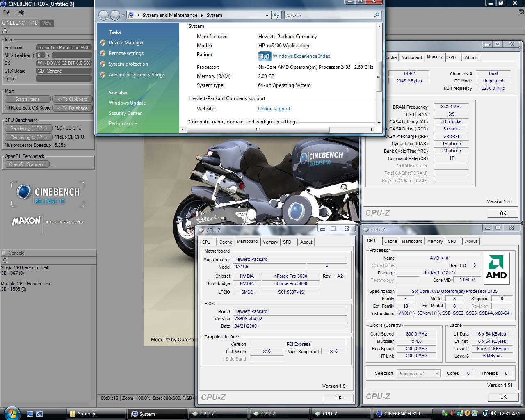Click the Forward arrow in System window
Screen dimensions: 525x420
115,15
